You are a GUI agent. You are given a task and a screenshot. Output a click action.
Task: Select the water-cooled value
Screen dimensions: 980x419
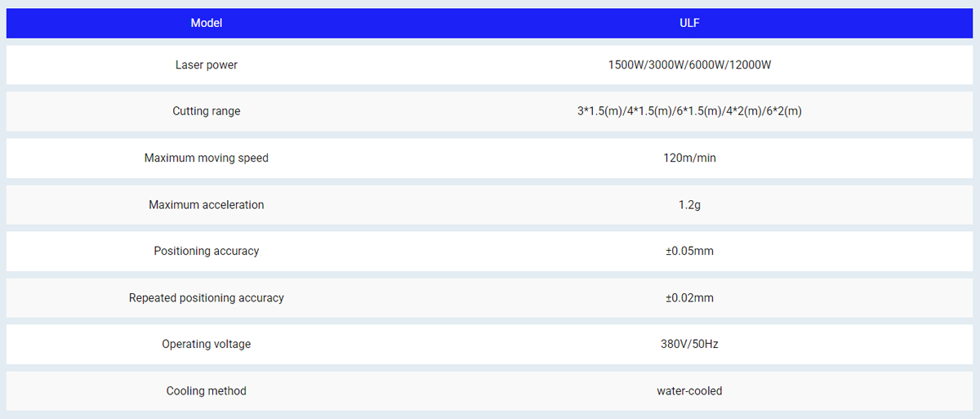pos(689,391)
